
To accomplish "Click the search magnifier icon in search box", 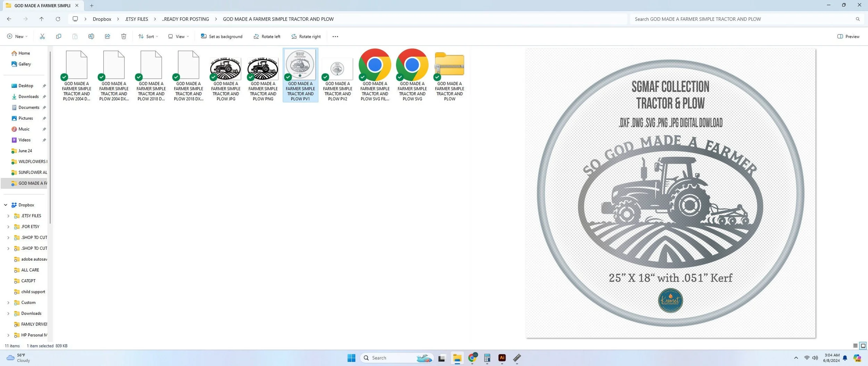I will 858,19.
